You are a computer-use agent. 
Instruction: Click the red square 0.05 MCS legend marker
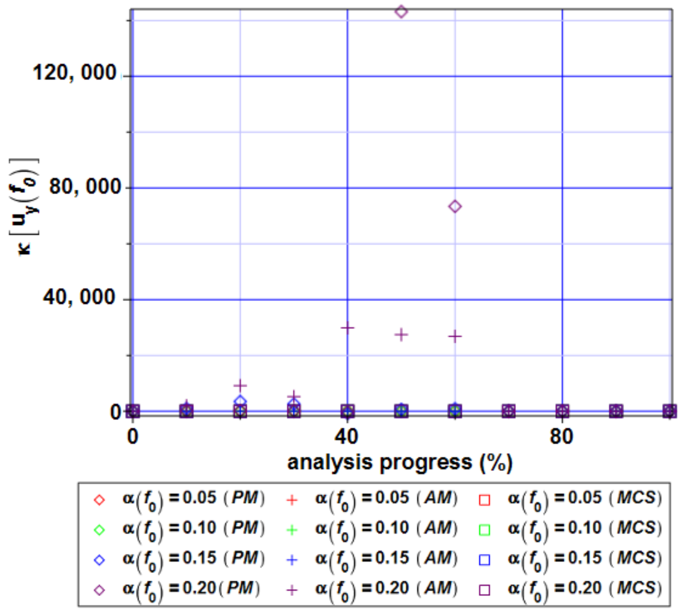[484, 500]
